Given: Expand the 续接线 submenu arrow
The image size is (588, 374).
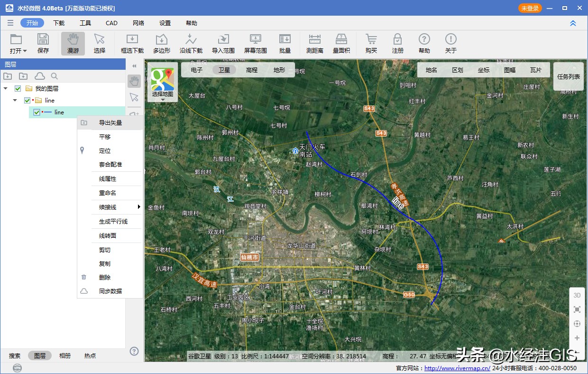Looking at the screenshot, I should [x=139, y=207].
